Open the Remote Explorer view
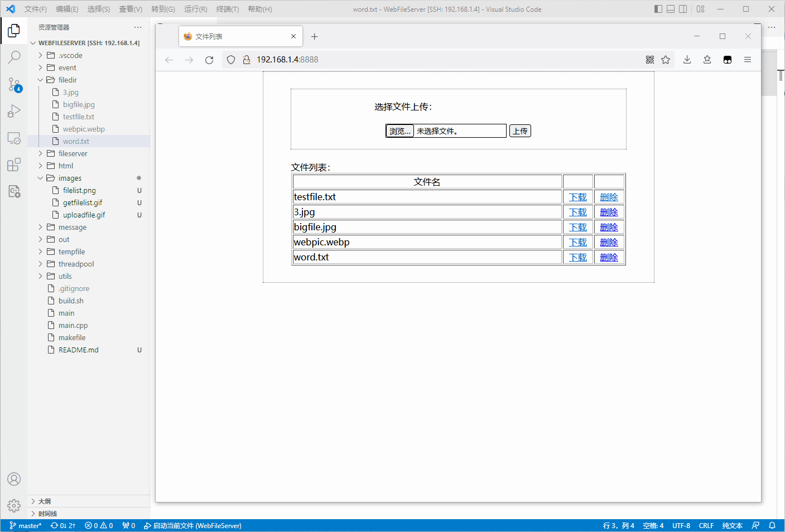Image resolution: width=785 pixels, height=532 pixels. (14, 138)
